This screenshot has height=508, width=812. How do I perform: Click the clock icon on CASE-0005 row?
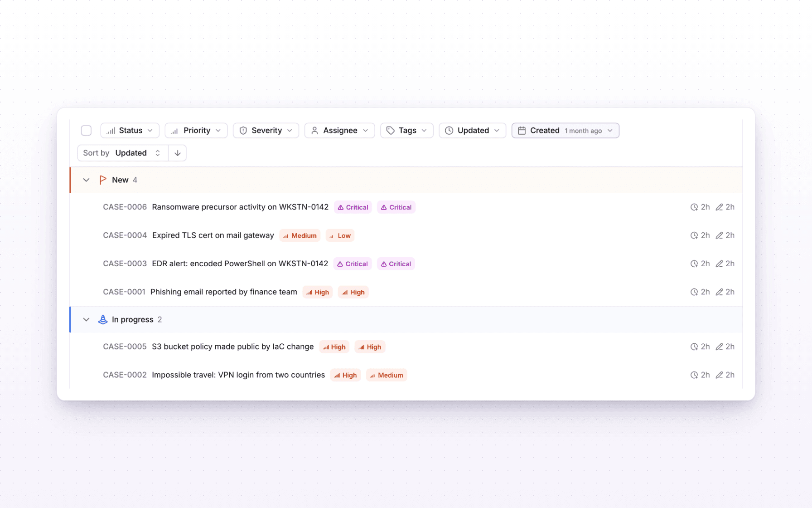tap(694, 347)
